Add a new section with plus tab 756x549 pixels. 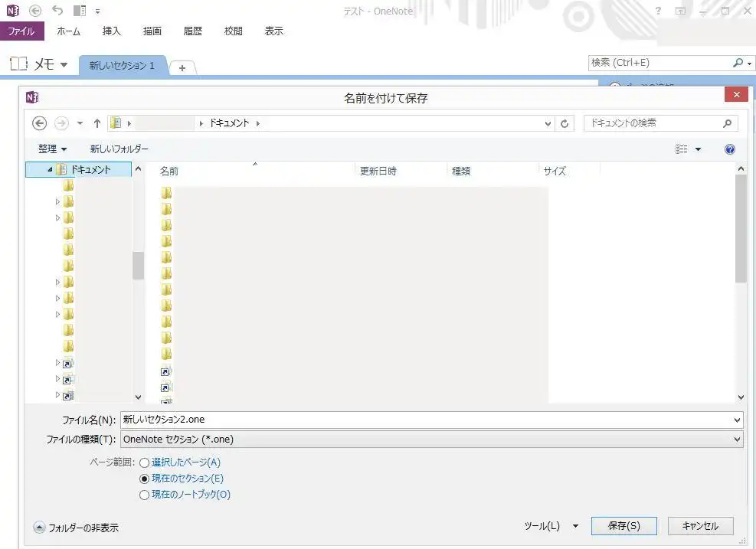pos(182,67)
